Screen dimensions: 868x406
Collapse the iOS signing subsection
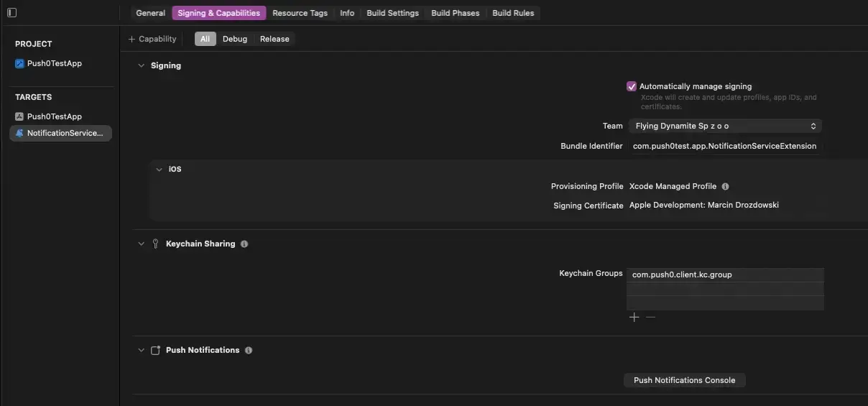click(x=160, y=170)
